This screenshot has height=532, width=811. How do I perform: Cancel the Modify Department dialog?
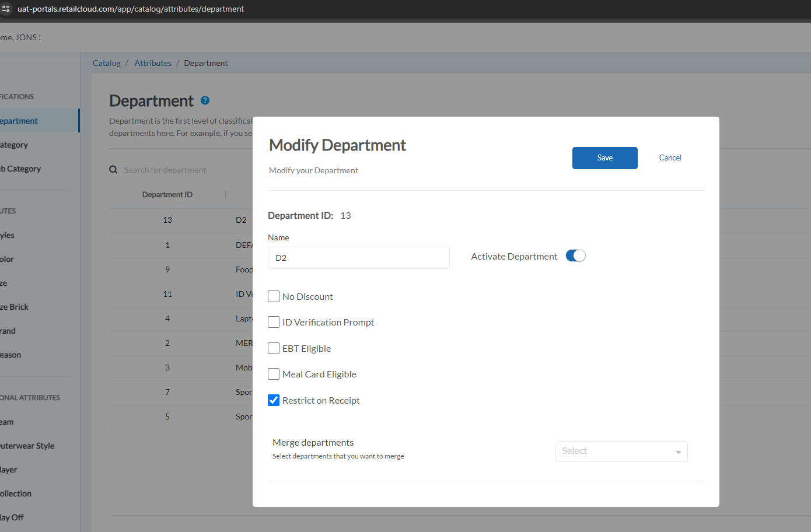pyautogui.click(x=670, y=157)
